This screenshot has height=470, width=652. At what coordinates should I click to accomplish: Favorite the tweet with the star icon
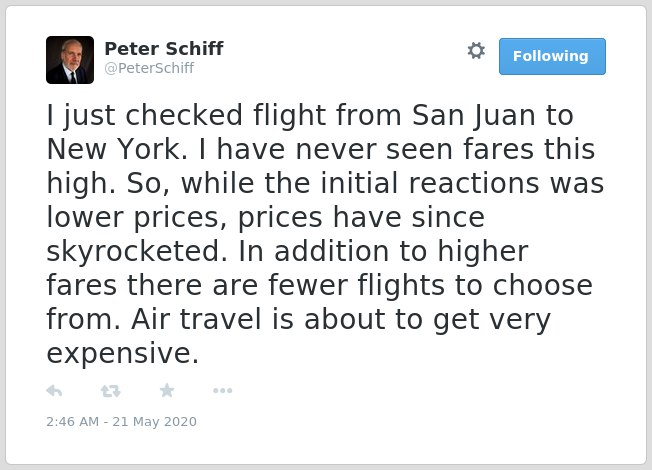tap(167, 391)
